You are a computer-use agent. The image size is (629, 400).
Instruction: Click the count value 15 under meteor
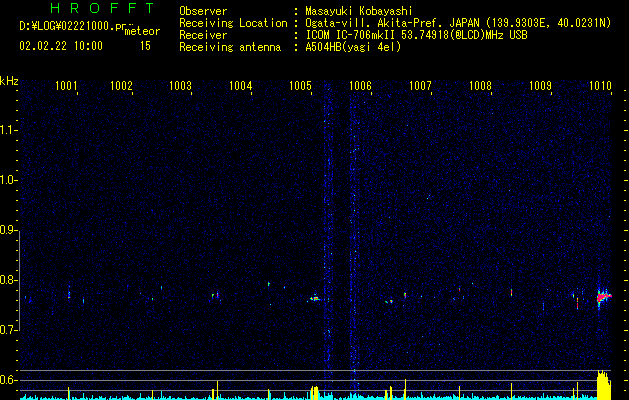(x=145, y=46)
